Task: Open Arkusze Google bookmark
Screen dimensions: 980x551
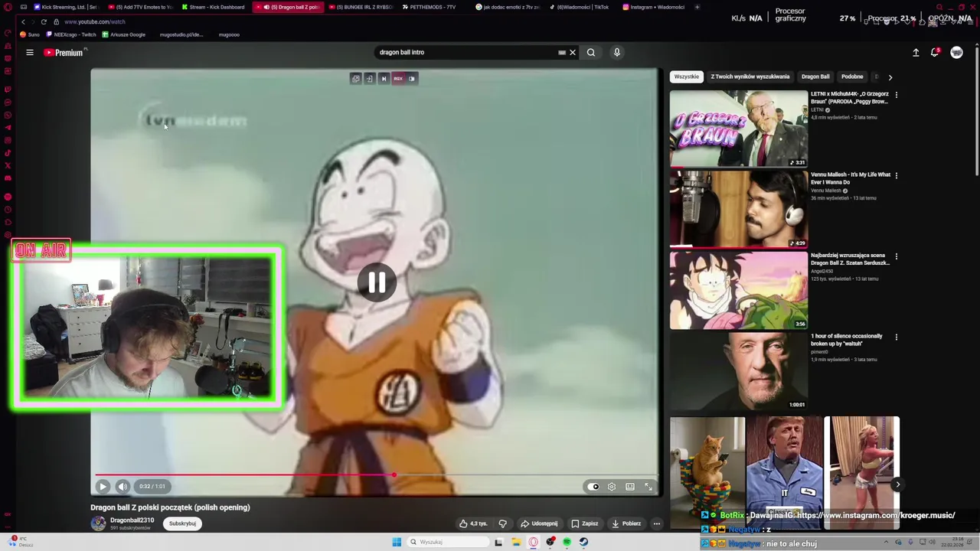Action: [123, 34]
